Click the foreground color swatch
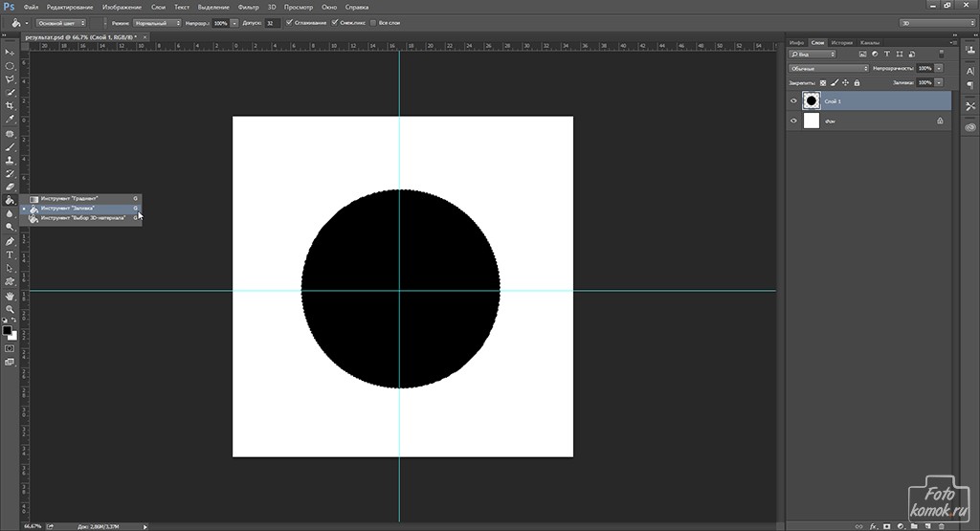Image resolution: width=980 pixels, height=531 pixels. pyautogui.click(x=7, y=330)
